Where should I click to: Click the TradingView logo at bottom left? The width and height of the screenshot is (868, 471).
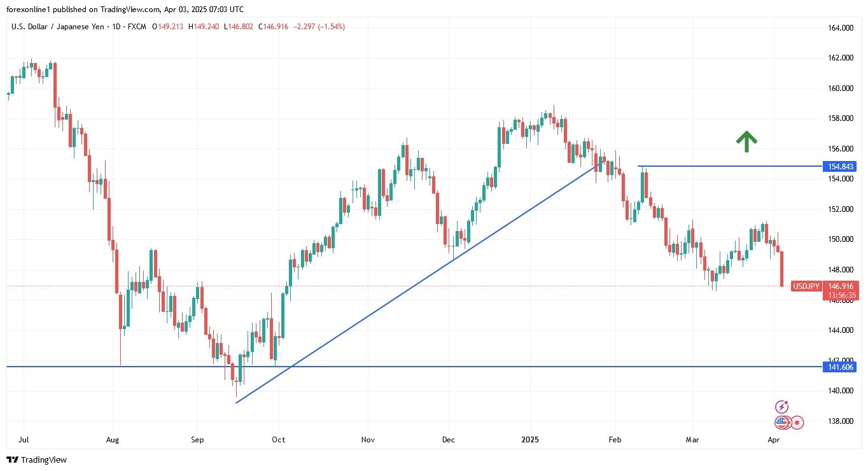coord(36,460)
